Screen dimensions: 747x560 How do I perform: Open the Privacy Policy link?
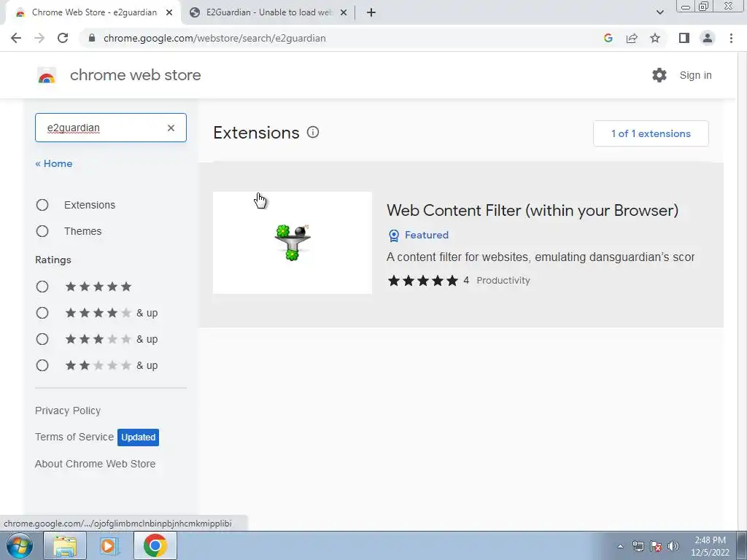pyautogui.click(x=68, y=411)
